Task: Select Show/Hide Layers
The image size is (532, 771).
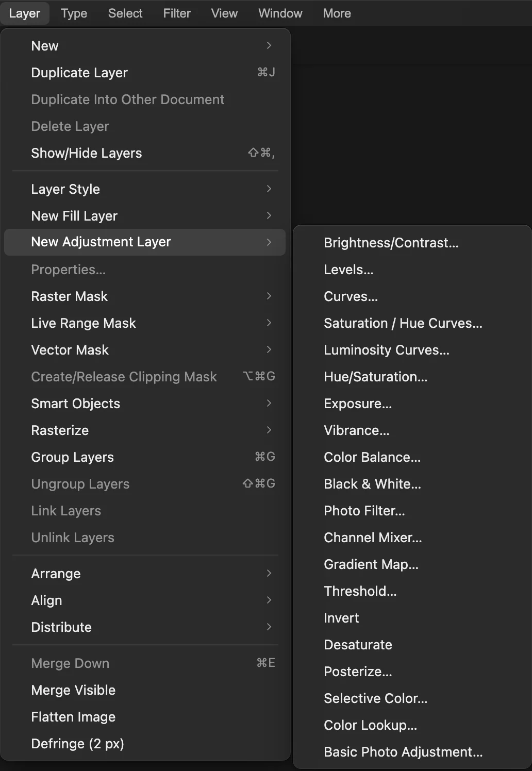Action: 145,153
